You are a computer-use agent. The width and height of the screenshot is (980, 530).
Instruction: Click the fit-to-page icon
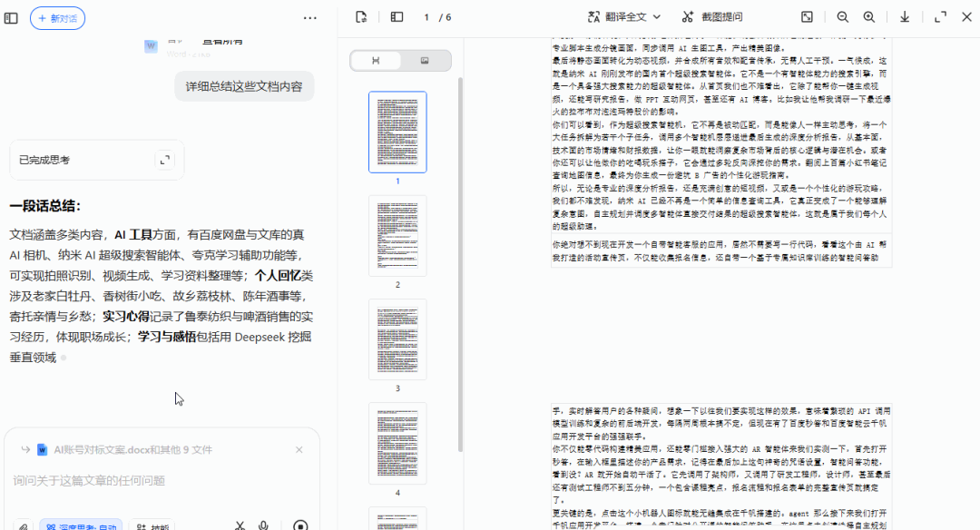click(x=807, y=17)
